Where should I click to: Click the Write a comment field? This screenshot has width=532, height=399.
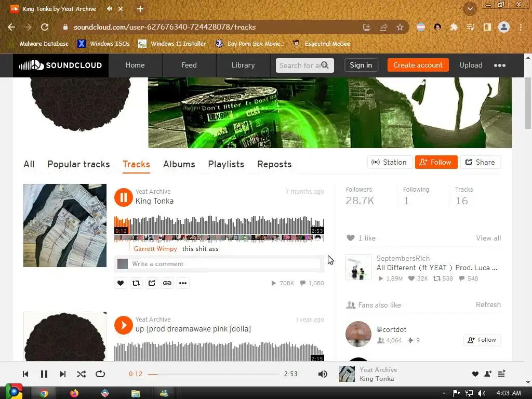point(225,264)
